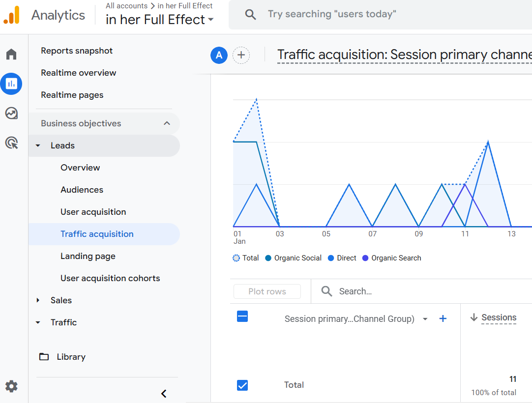Click the All Users 'A' segment badge

[x=219, y=55]
